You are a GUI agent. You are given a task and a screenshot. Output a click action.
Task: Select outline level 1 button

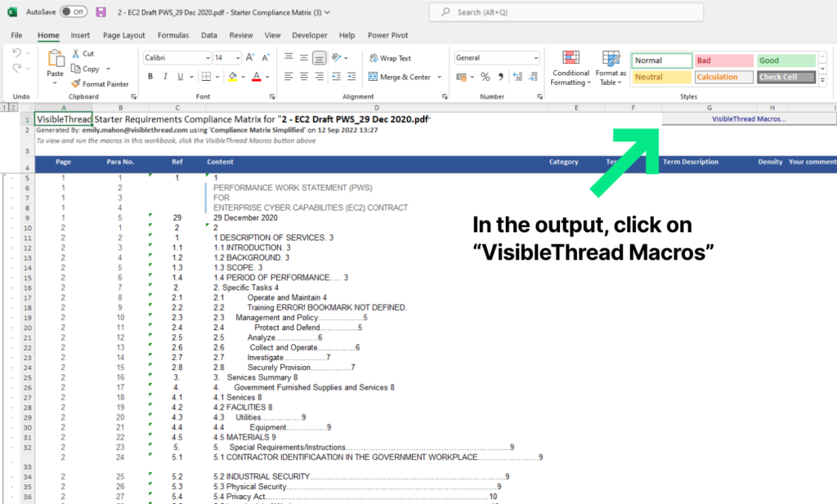(x=4, y=108)
